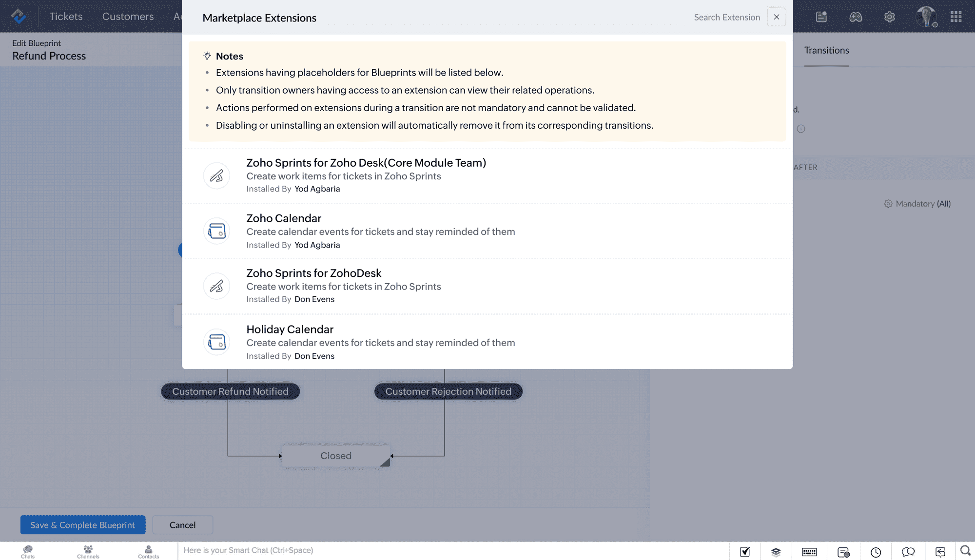Open Chats in the bottom bar
This screenshot has width=975, height=560.
(x=28, y=552)
